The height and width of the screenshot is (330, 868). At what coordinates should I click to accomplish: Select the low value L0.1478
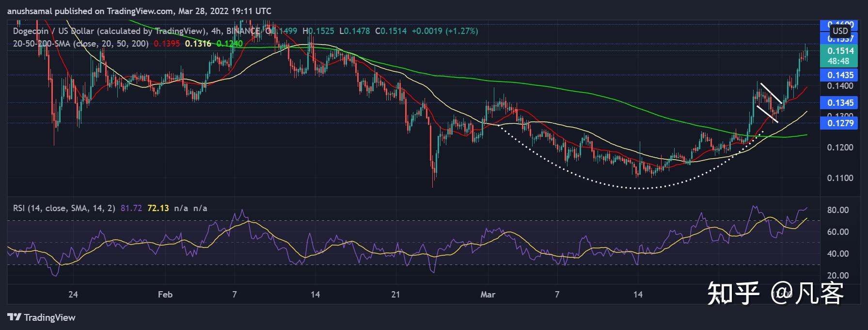coord(355,31)
